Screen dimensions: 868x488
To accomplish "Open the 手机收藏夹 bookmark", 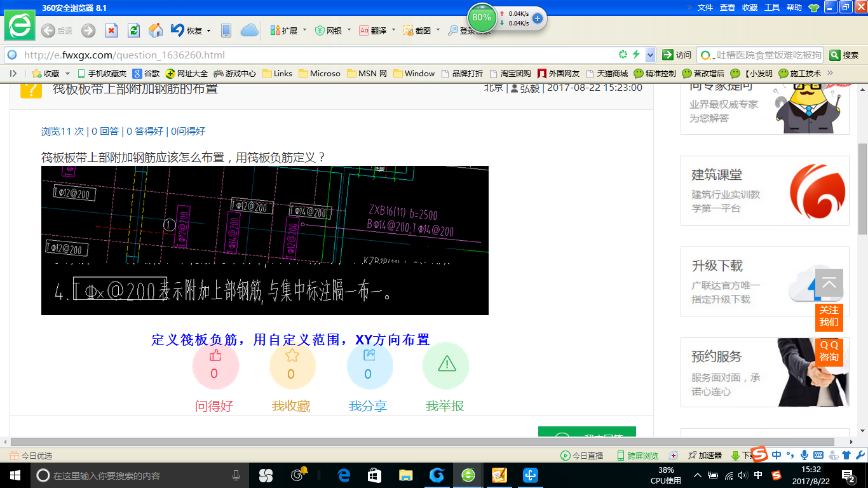I will [x=102, y=73].
